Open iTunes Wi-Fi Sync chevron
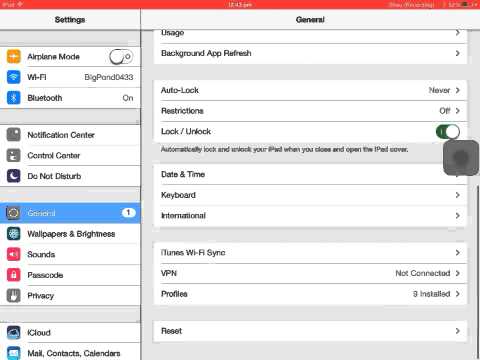This screenshot has height=360, width=480. (458, 253)
